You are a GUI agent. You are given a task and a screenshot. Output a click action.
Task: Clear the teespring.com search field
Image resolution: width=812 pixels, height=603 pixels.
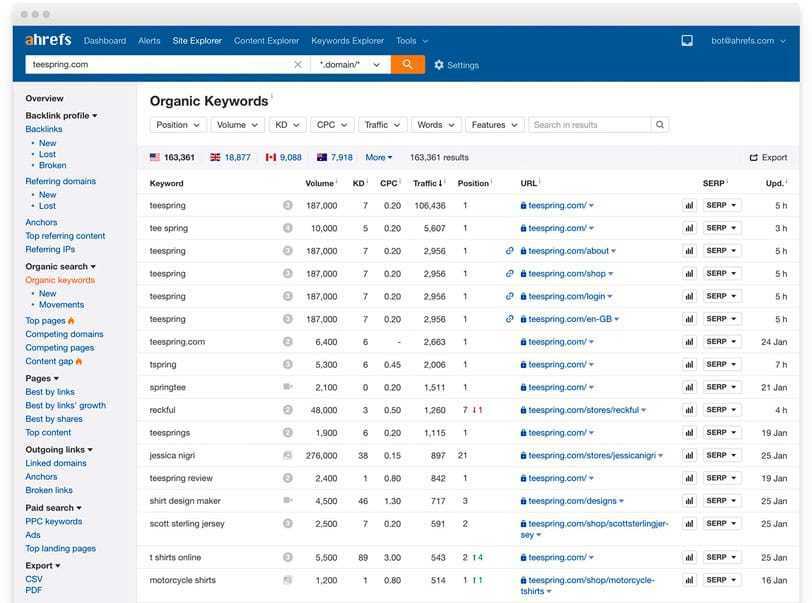[298, 64]
